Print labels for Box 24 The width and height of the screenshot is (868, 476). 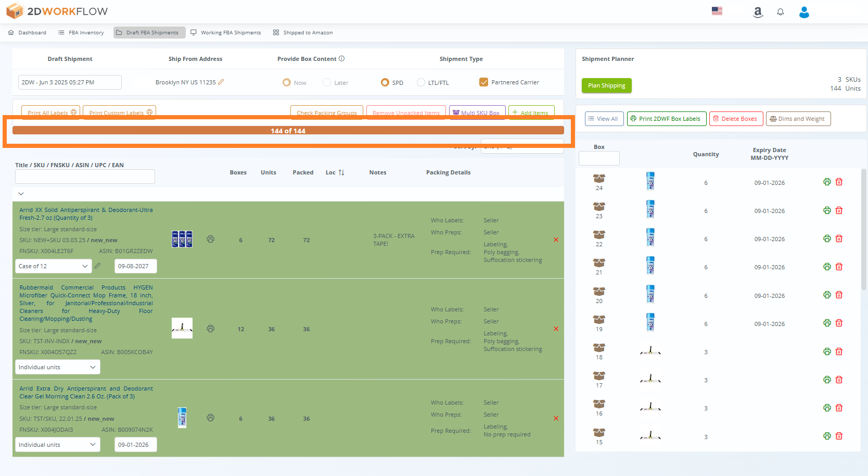coord(827,181)
